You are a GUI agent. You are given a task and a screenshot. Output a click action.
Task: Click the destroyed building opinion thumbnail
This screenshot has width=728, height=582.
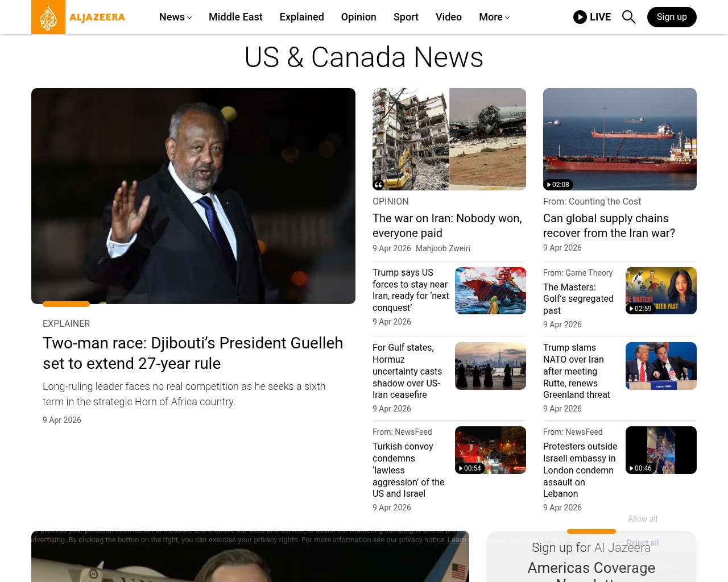coord(449,139)
